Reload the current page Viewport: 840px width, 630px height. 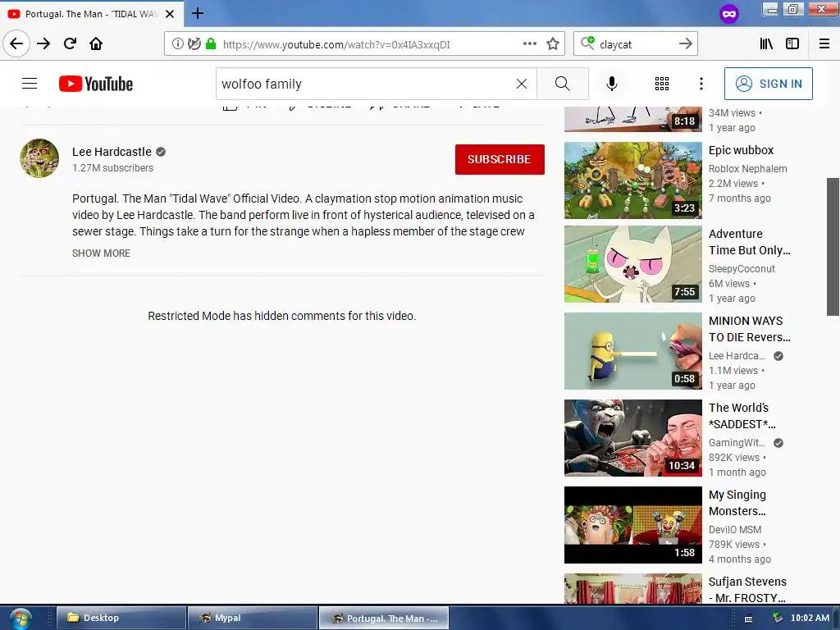tap(70, 43)
